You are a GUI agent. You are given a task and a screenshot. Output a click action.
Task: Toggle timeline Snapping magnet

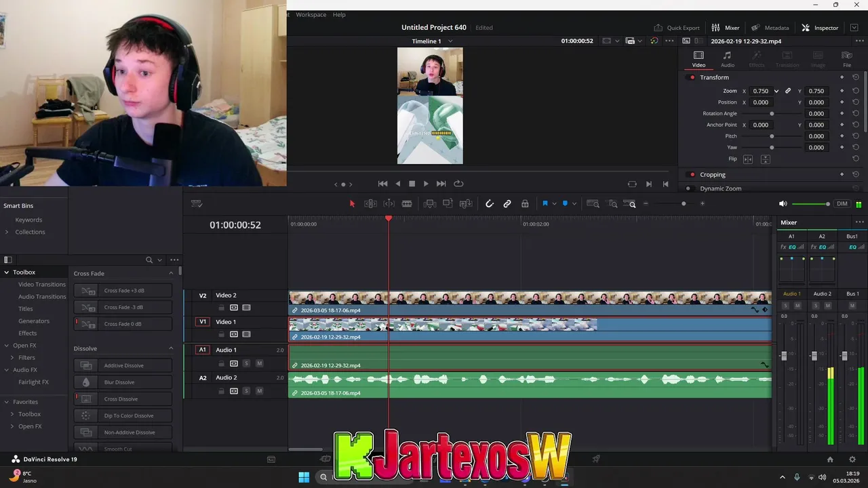point(489,203)
